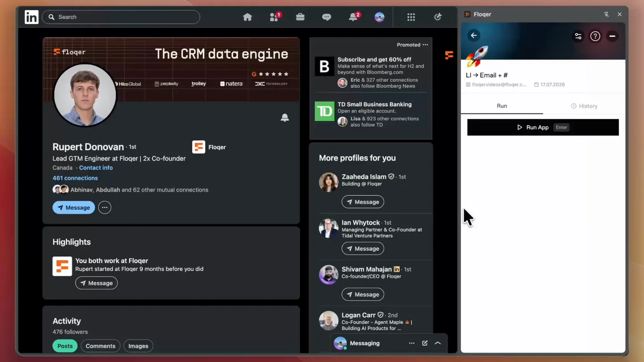
Task: Open the Jobs briefcase icon
Action: [300, 17]
